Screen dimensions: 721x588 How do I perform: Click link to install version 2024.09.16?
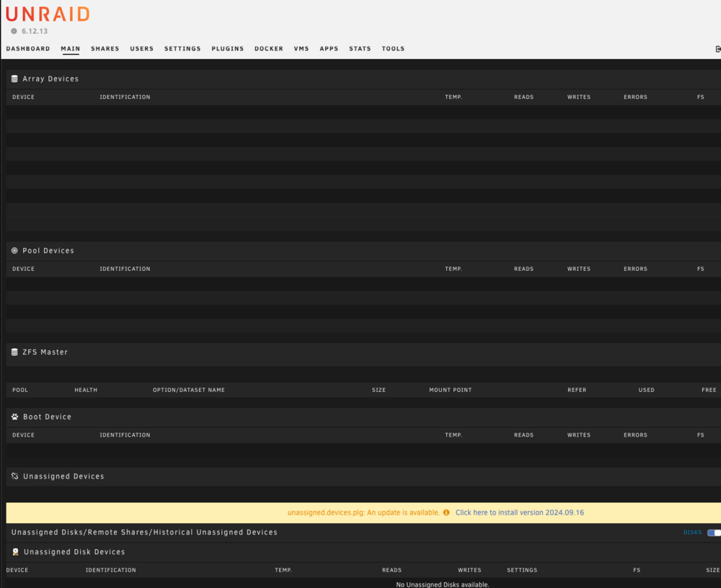520,512
